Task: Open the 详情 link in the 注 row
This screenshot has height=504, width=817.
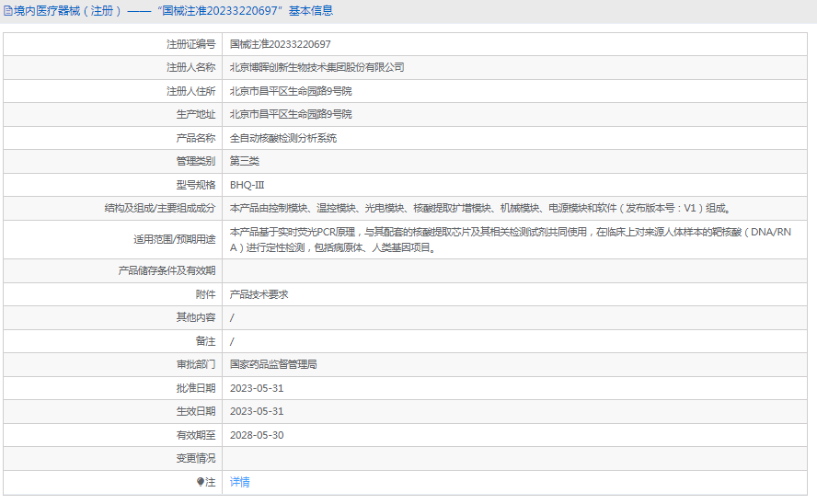Action: pos(240,482)
